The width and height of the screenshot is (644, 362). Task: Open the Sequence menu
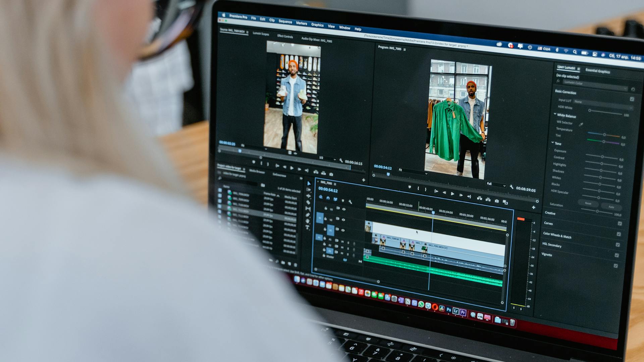285,22
